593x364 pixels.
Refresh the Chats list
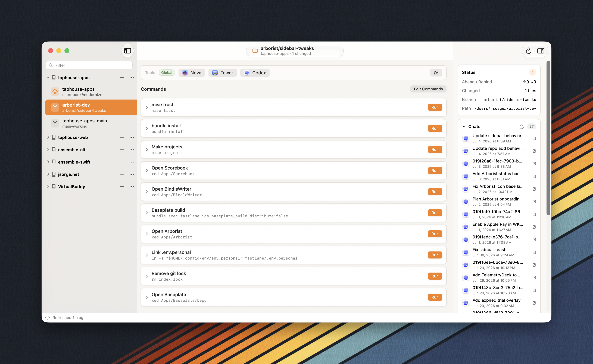point(521,127)
